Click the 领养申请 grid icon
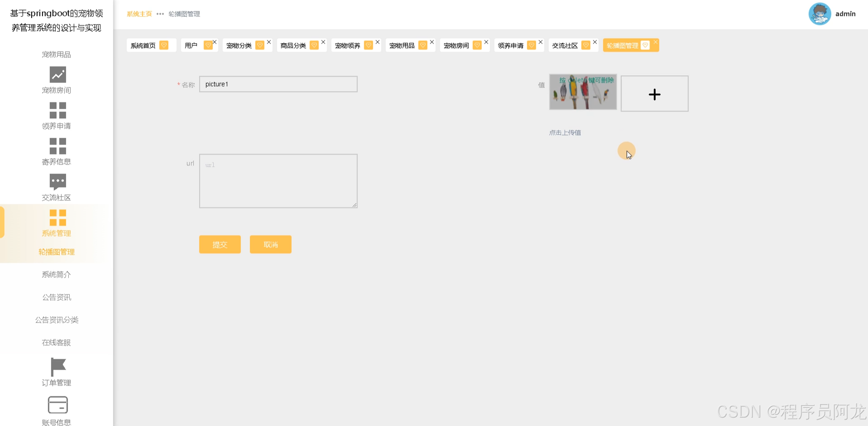Viewport: 868px width, 426px height. click(x=58, y=110)
